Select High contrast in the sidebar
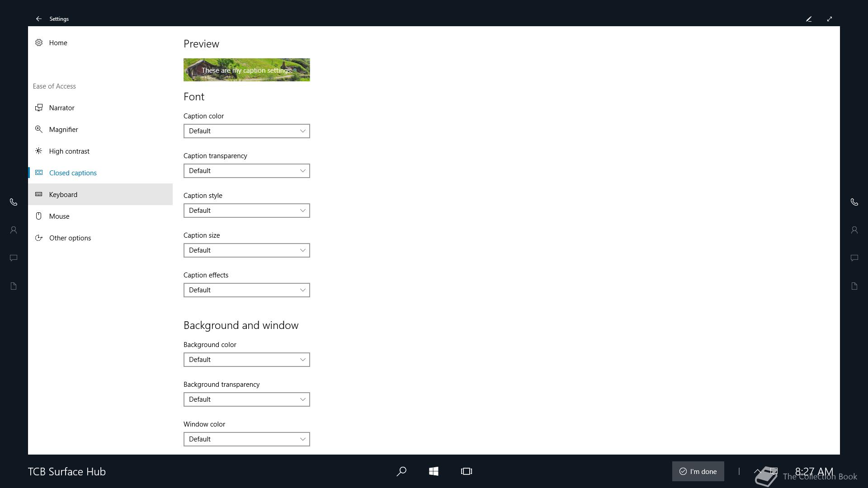This screenshot has width=868, height=488. tap(100, 151)
